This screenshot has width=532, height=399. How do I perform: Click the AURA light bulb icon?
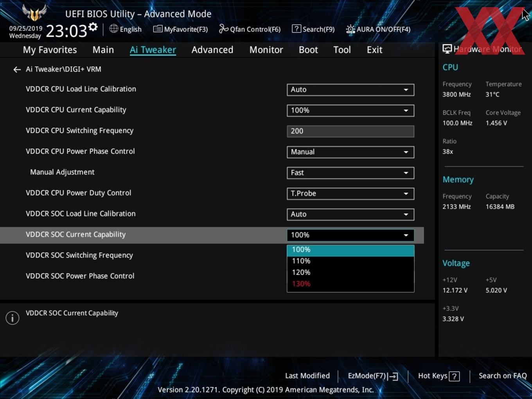[x=350, y=29]
